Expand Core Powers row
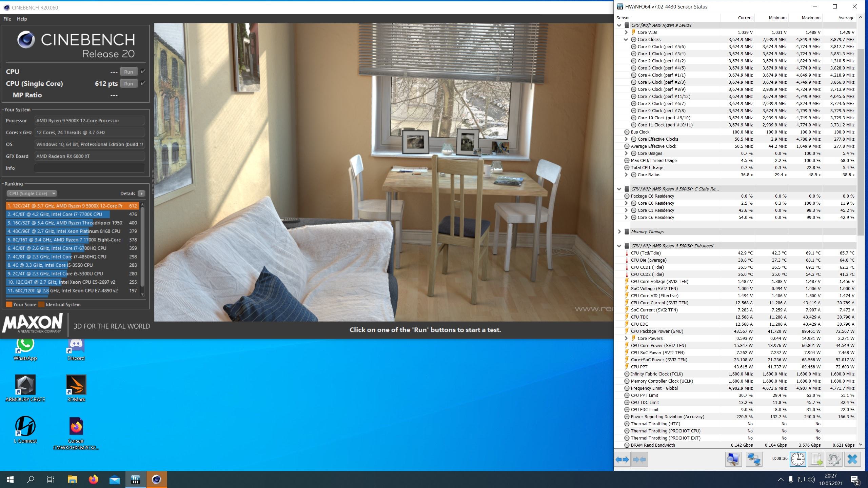868x488 pixels. [626, 338]
